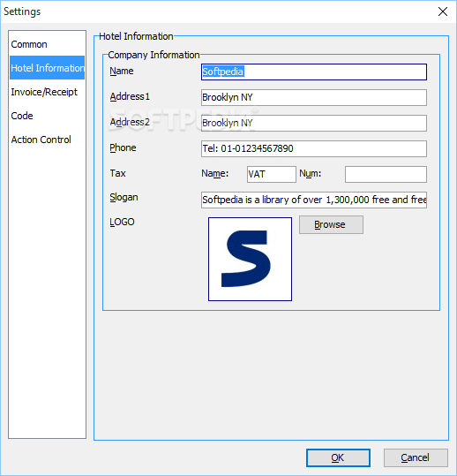Focus the Address2 input field
The height and width of the screenshot is (476, 457).
click(x=314, y=123)
